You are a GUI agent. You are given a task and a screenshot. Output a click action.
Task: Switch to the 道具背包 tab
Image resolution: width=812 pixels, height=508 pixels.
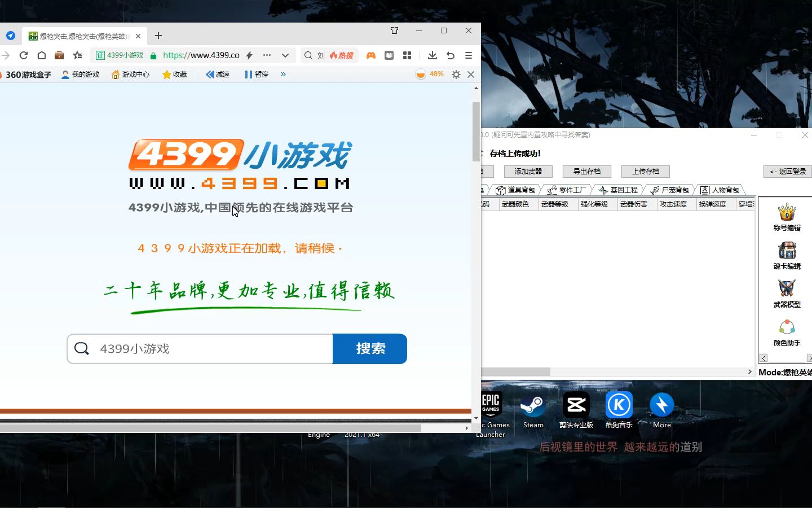coord(515,190)
